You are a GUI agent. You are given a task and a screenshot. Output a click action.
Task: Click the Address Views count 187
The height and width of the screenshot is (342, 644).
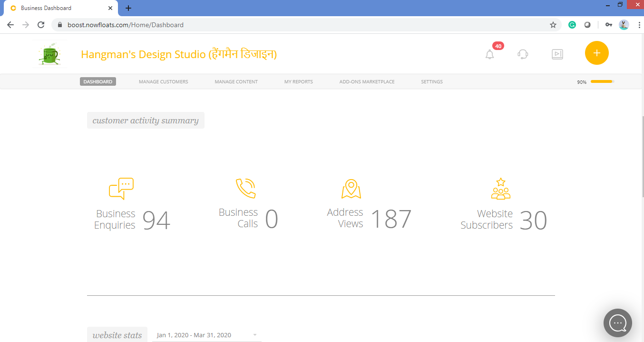390,219
